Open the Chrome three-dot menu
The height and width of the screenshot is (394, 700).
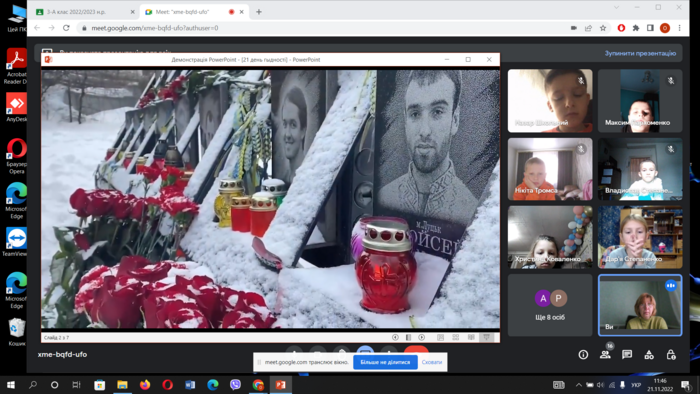pos(679,28)
